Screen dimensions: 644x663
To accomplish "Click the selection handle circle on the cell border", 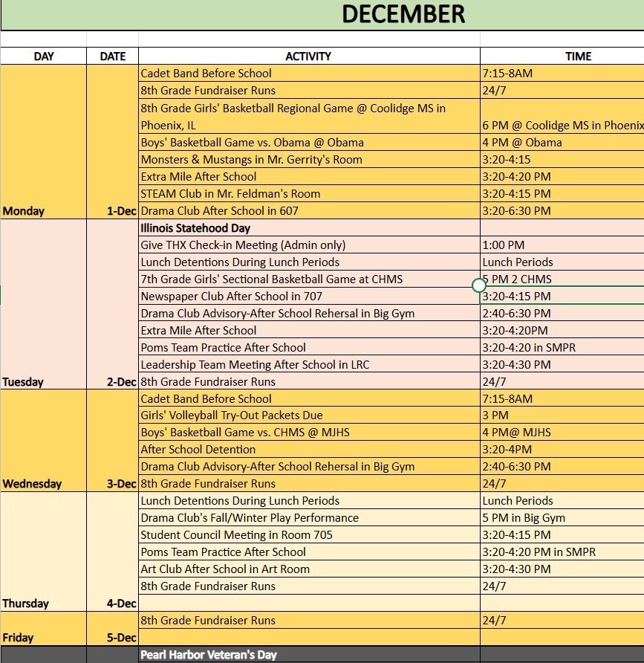I will [x=479, y=285].
